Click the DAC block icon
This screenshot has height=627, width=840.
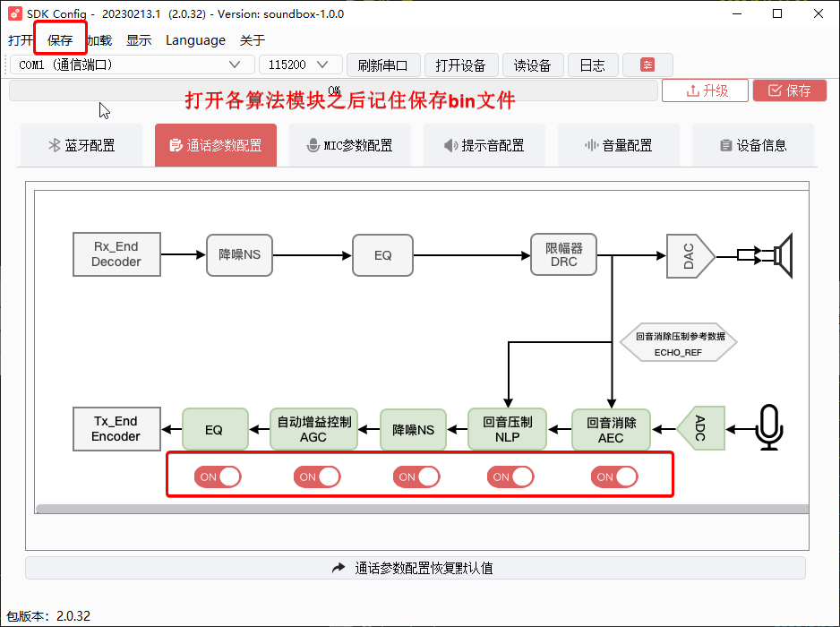[x=690, y=256]
